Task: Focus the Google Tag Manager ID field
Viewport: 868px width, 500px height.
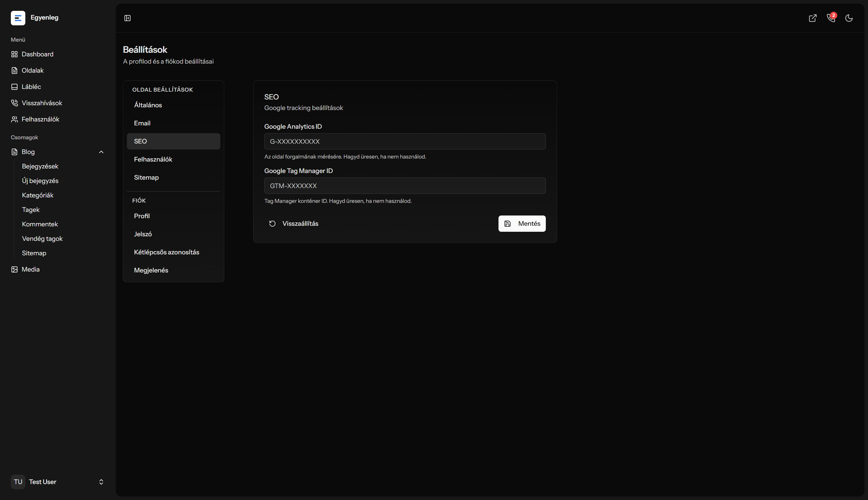Action: 405,186
